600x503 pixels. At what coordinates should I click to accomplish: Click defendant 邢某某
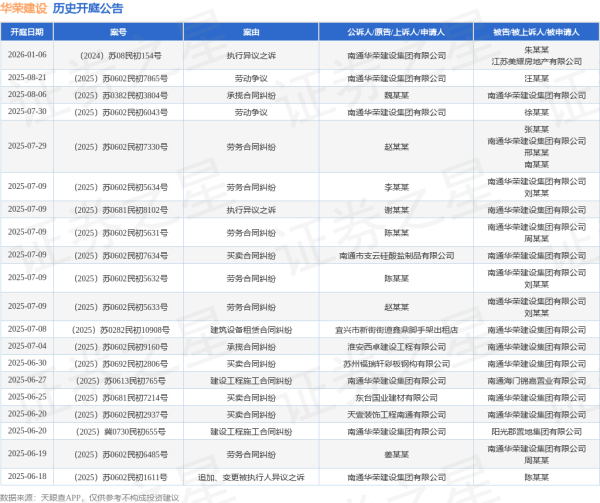pos(536,153)
